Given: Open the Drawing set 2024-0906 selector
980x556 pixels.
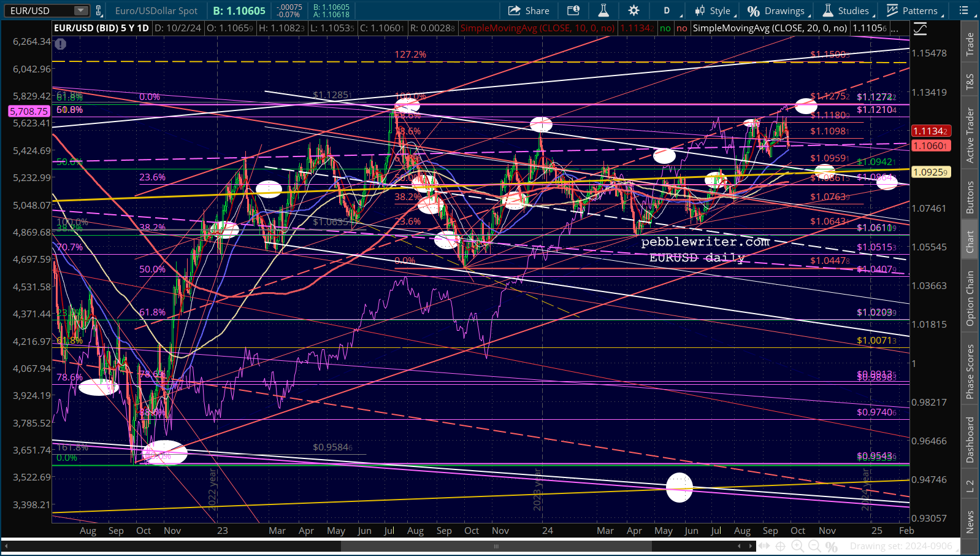Looking at the screenshot, I should click(x=901, y=546).
